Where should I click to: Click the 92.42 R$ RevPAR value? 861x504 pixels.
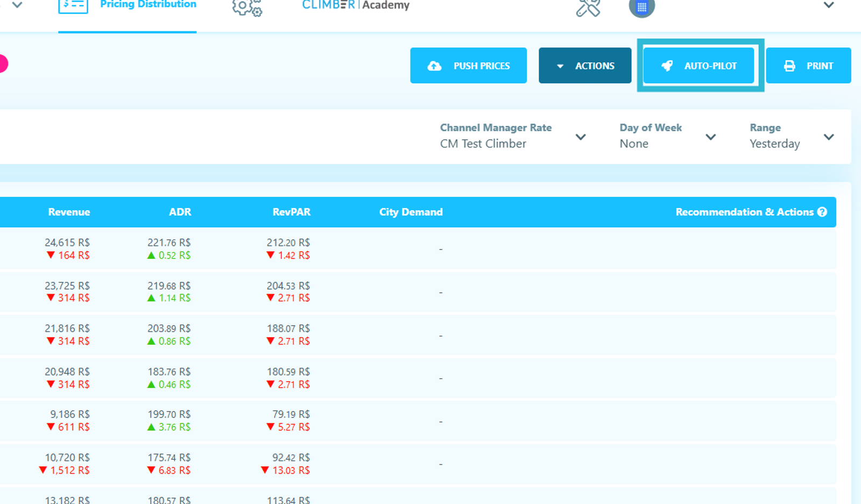291,457
